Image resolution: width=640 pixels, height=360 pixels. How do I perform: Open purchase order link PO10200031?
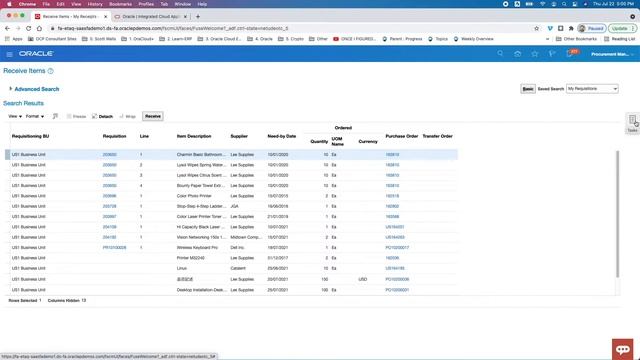[x=397, y=290]
